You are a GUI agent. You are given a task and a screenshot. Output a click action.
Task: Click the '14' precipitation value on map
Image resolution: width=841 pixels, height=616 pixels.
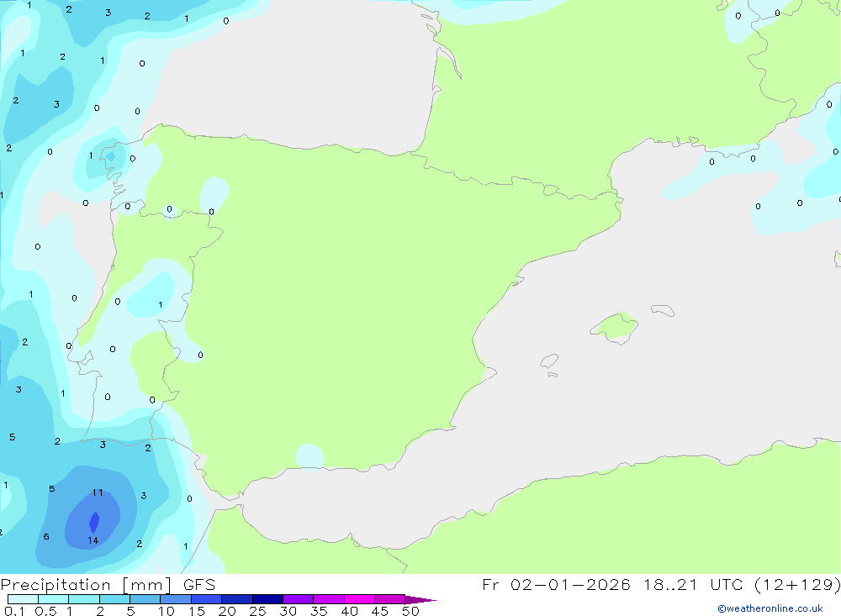click(x=93, y=540)
